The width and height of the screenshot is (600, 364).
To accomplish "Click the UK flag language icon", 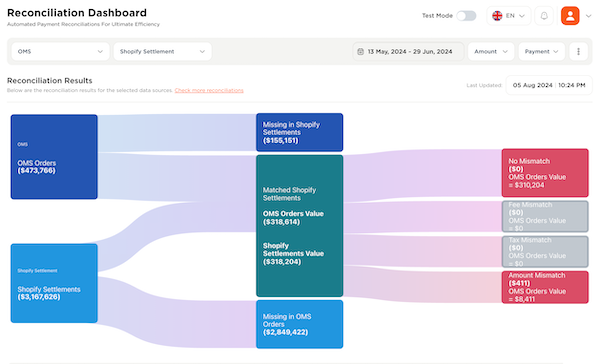I will click(497, 16).
